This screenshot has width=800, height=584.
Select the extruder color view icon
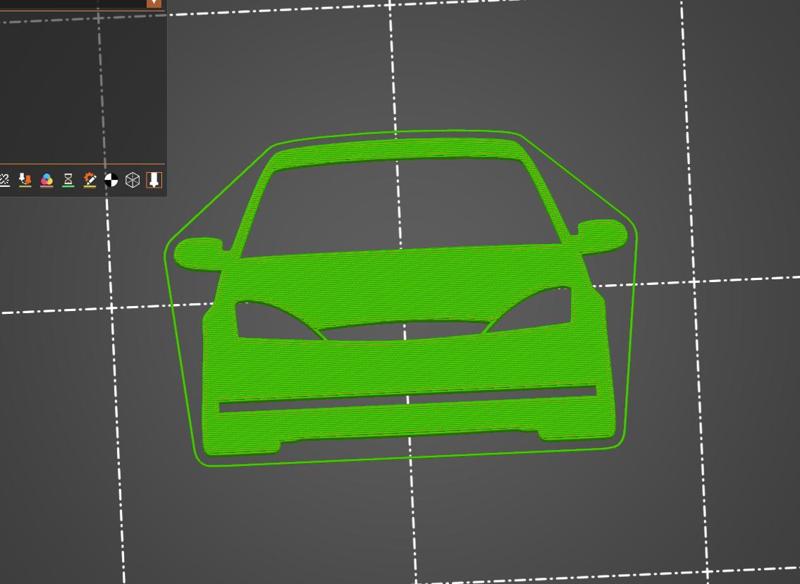(25, 180)
